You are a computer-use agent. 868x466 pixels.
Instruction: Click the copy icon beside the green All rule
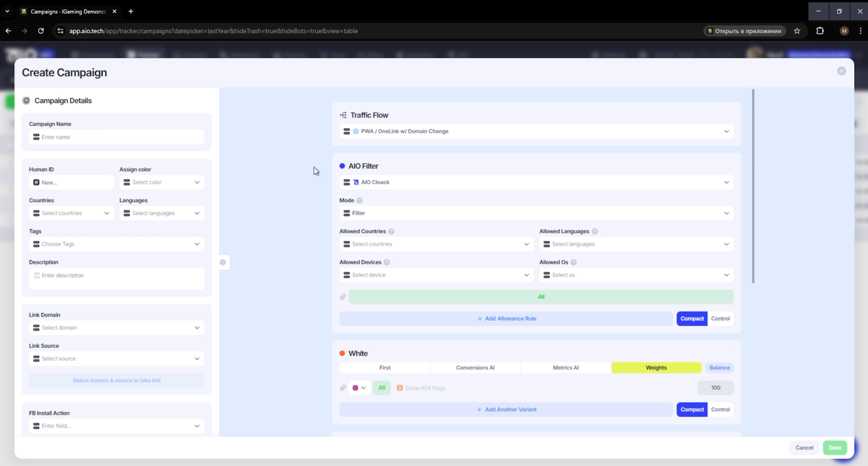click(343, 297)
